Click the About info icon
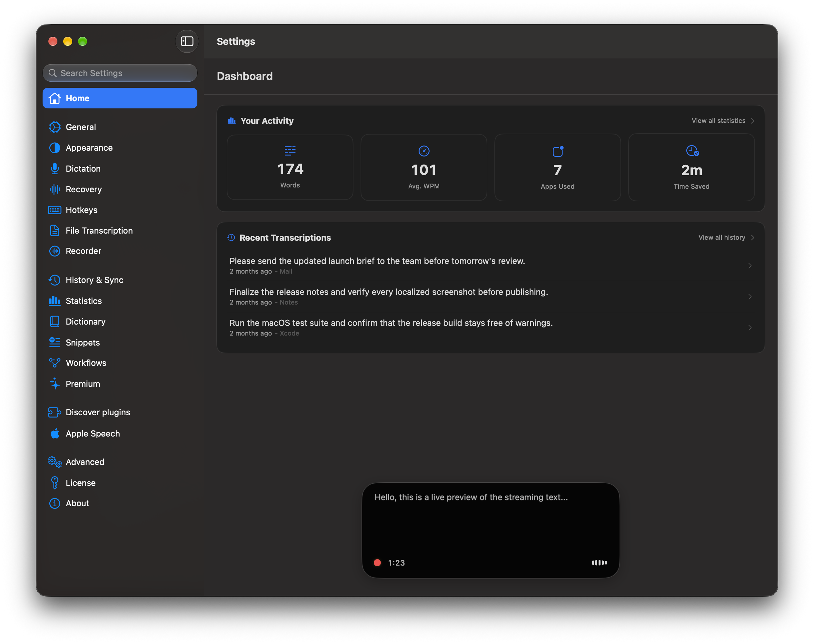Image resolution: width=814 pixels, height=644 pixels. (55, 503)
